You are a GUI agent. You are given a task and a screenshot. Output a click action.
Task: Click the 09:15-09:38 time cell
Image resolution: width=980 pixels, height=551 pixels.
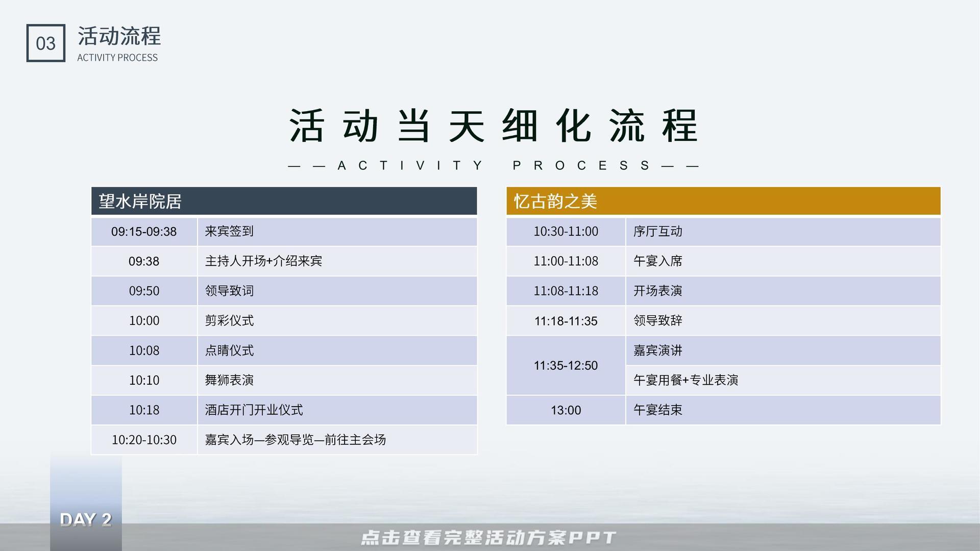144,232
